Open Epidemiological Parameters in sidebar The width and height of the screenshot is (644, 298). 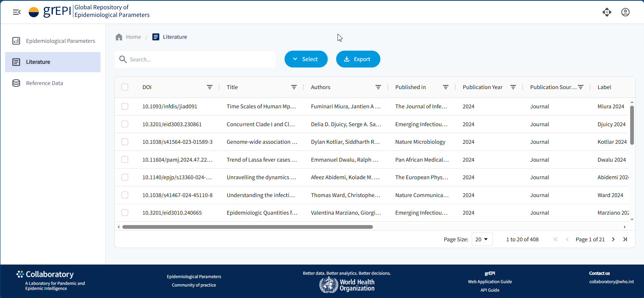pos(53,41)
